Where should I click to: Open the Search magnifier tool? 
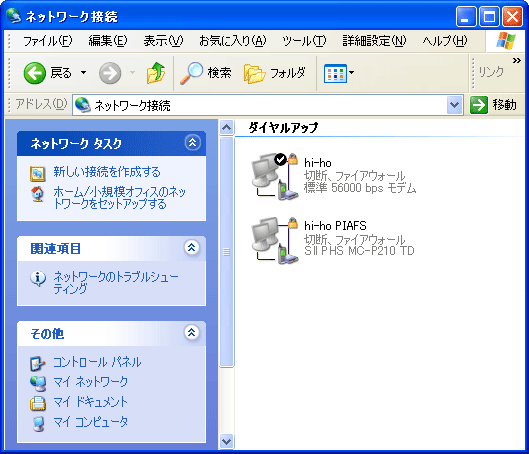coord(191,73)
